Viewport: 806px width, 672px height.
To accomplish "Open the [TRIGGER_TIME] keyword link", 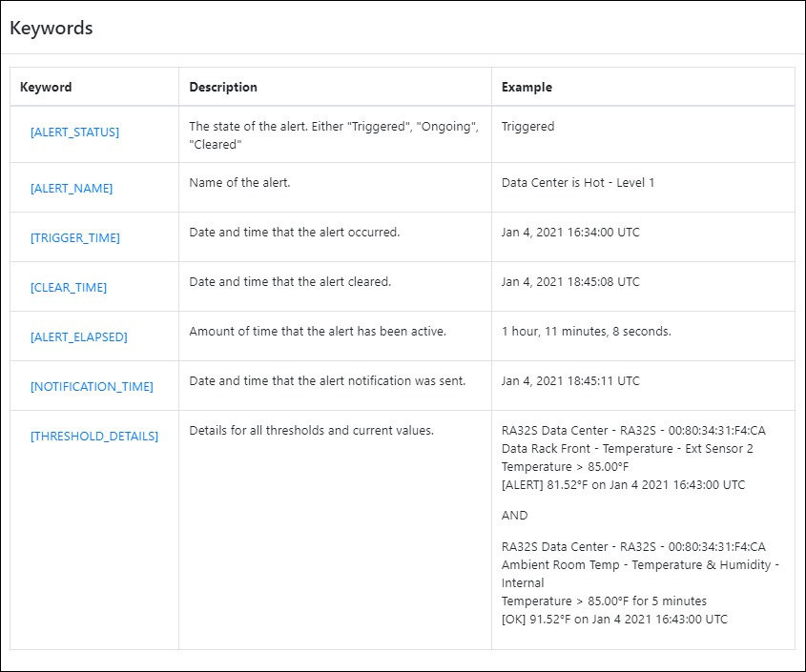I will 75,238.
